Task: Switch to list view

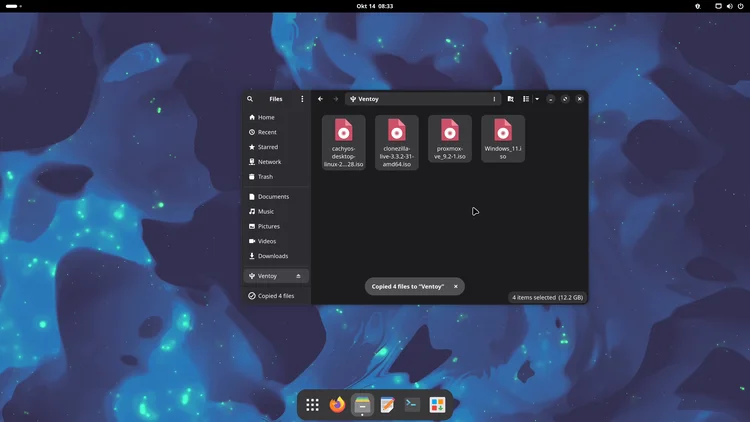Action: click(526, 99)
